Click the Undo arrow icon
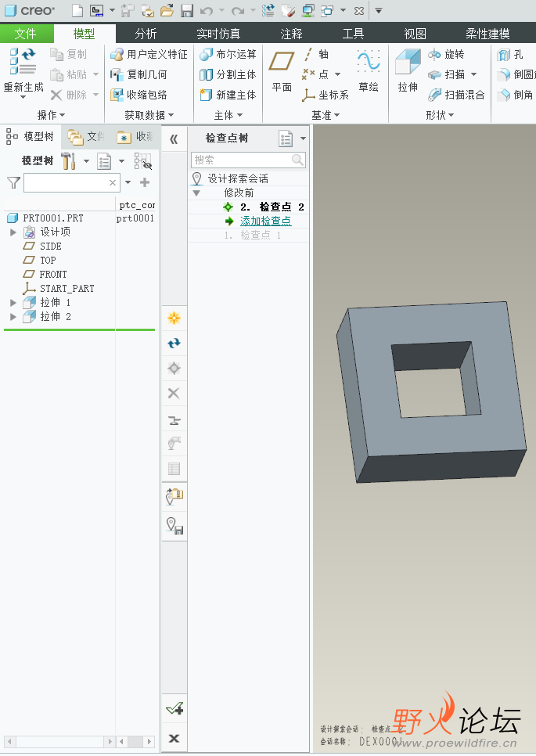The height and width of the screenshot is (756, 536). click(x=207, y=10)
